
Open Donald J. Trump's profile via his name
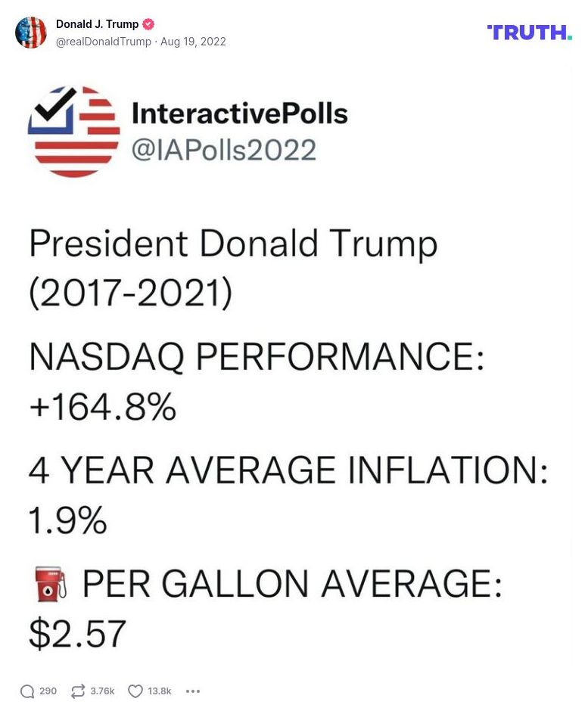tap(97, 23)
